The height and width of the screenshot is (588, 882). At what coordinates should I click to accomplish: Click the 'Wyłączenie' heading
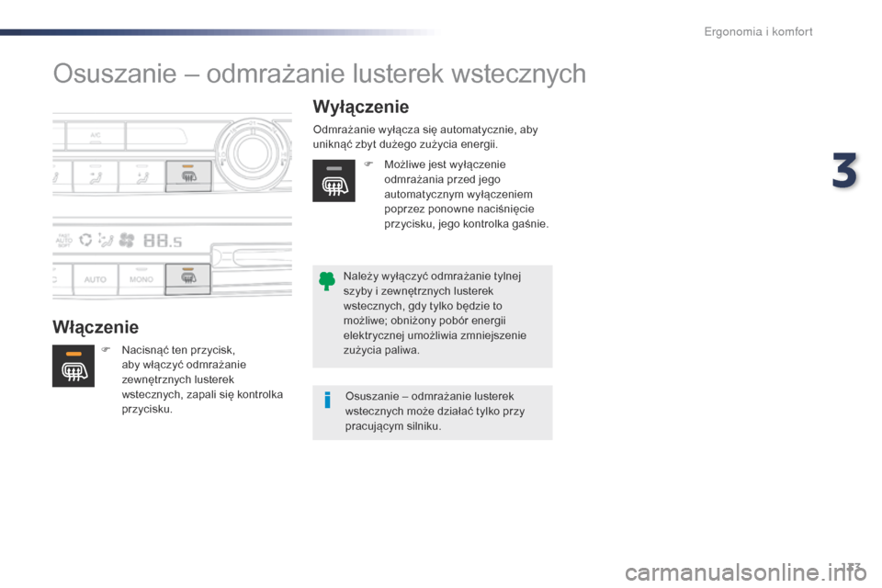coord(361,107)
